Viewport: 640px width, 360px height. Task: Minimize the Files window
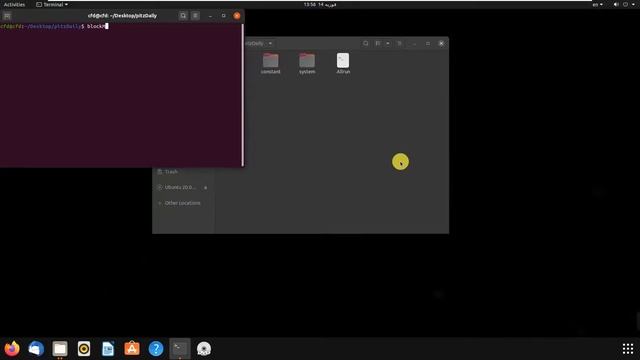click(414, 43)
